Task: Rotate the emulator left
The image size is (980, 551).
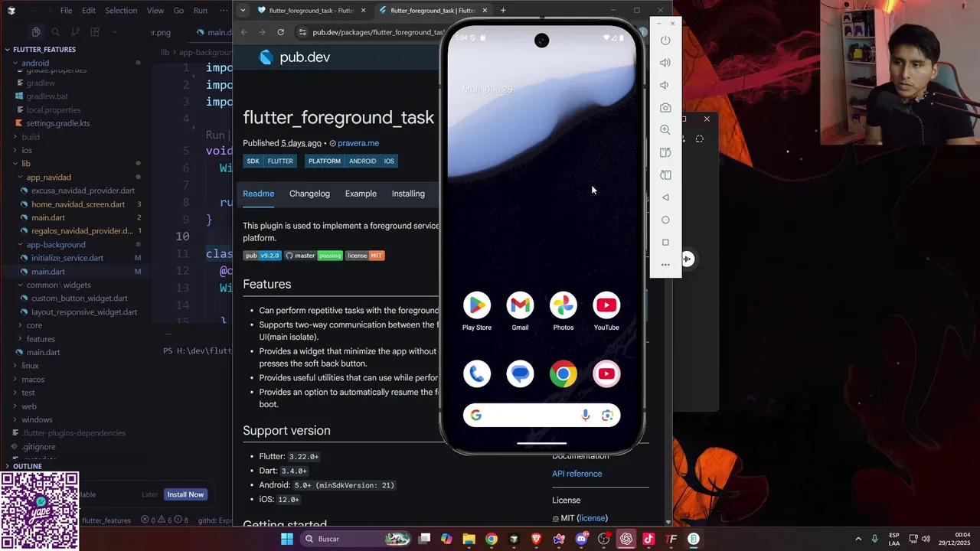Action: pyautogui.click(x=665, y=152)
